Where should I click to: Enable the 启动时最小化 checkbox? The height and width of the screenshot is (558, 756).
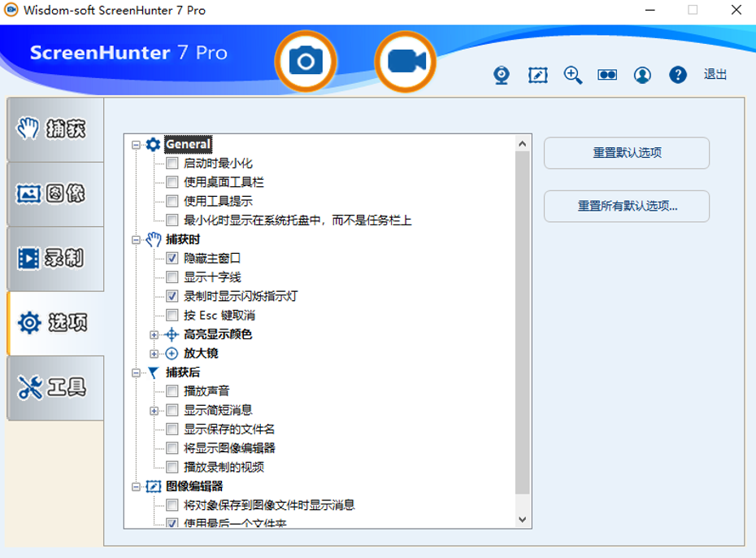click(172, 163)
